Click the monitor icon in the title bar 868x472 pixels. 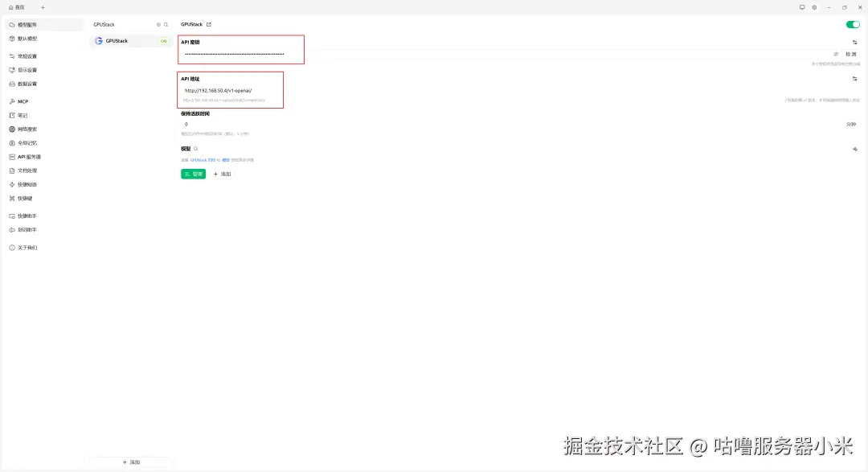click(802, 8)
